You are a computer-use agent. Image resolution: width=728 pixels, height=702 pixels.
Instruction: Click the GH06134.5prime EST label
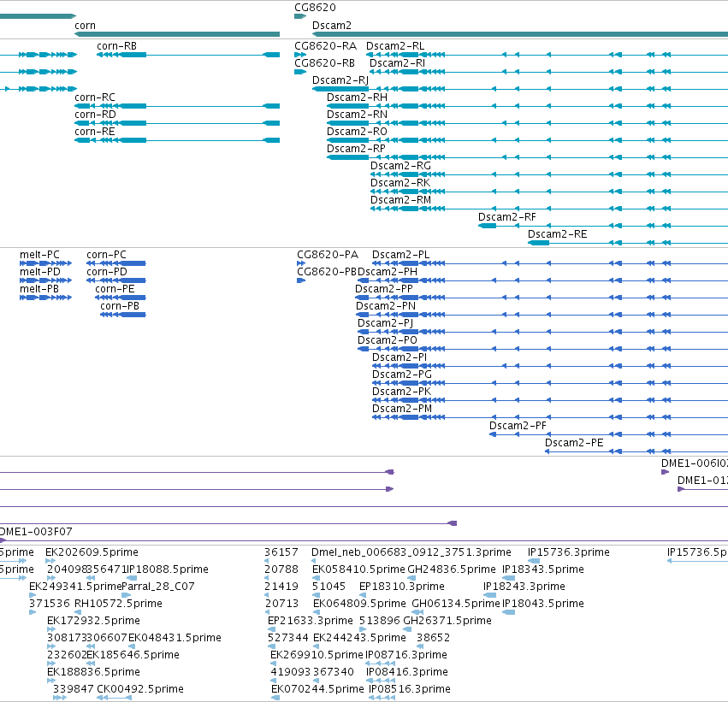(455, 605)
